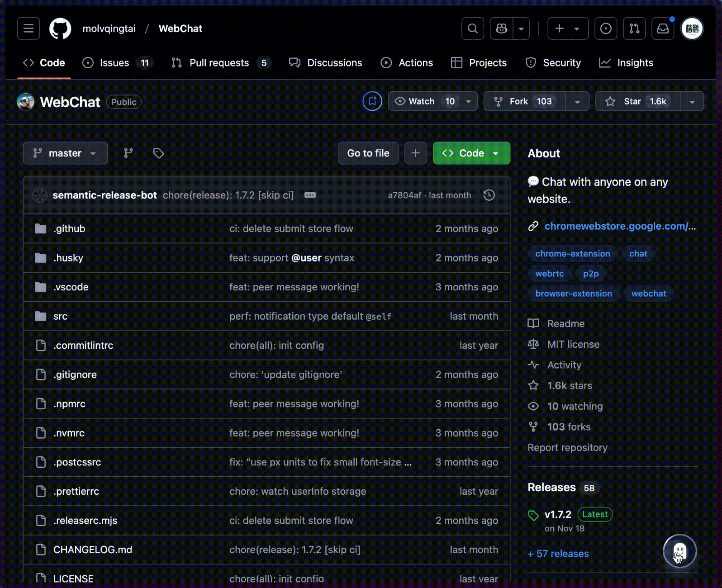Image resolution: width=722 pixels, height=588 pixels.
Task: Expand the Star lists dropdown
Action: (x=692, y=101)
